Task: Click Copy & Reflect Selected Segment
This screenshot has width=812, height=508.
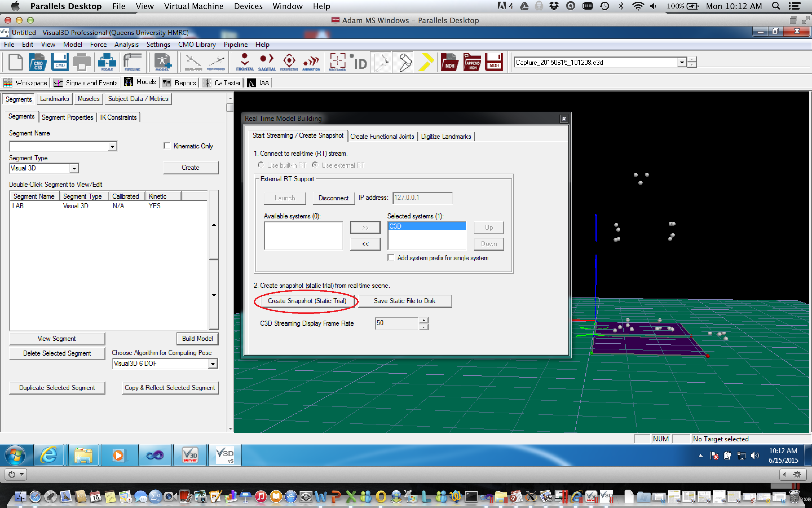Action: coord(170,388)
